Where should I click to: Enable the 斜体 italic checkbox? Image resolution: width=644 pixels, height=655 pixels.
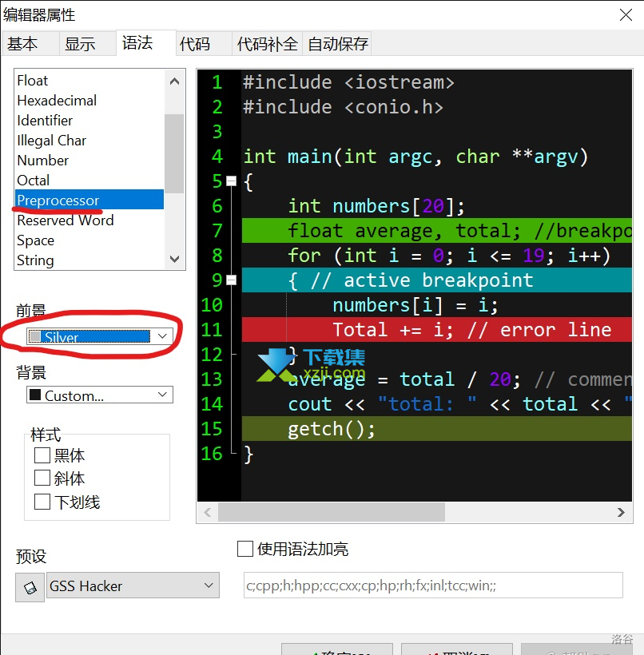(x=42, y=478)
